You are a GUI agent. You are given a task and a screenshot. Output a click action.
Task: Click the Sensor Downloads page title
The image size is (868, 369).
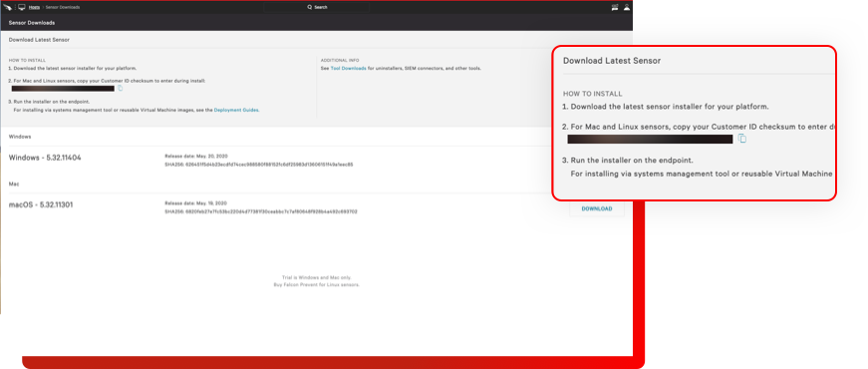click(32, 23)
